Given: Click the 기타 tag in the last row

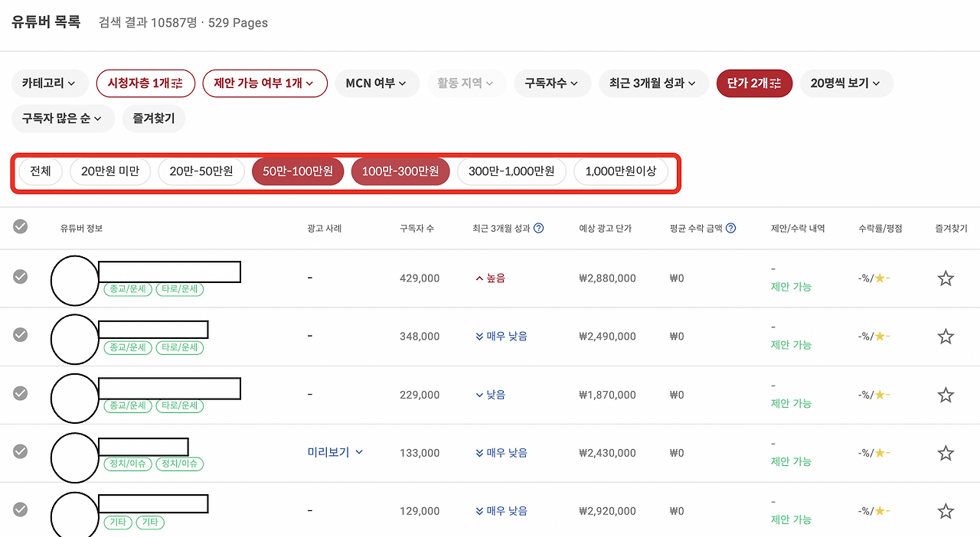Looking at the screenshot, I should click(x=117, y=522).
